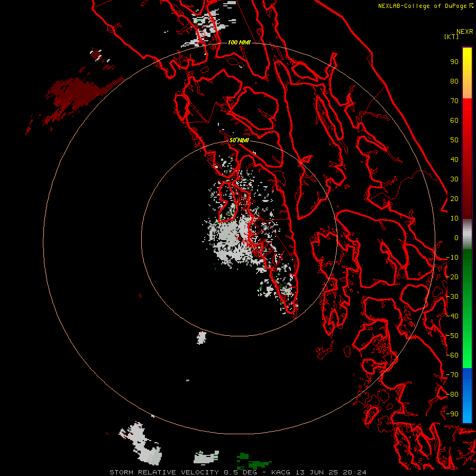This screenshot has width=476, height=476.
Task: Click the -30 value on velocity scale
Action: pos(452,297)
